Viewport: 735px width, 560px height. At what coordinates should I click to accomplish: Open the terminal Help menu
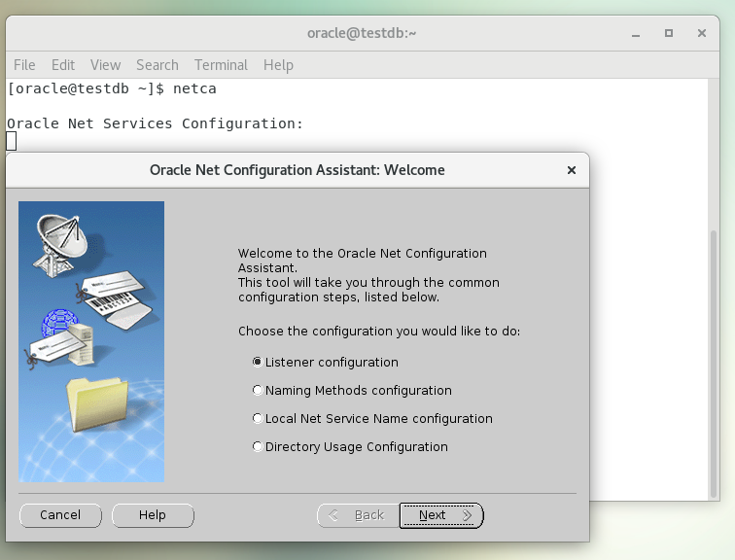click(278, 65)
